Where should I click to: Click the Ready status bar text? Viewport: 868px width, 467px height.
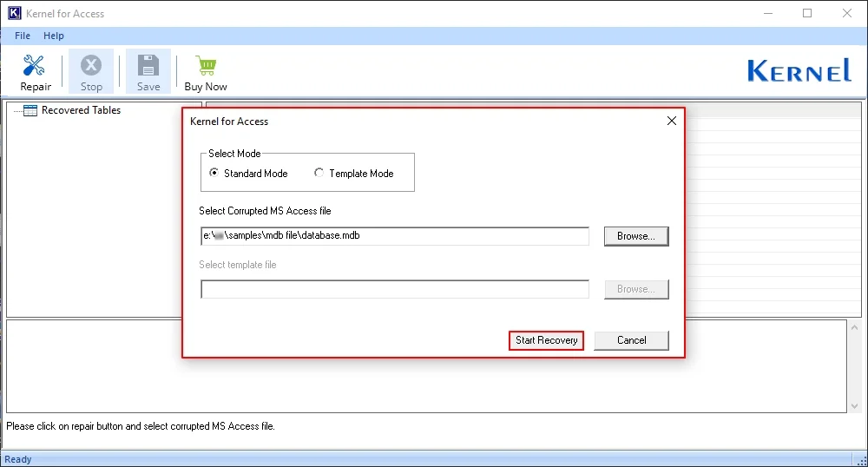(x=18, y=459)
